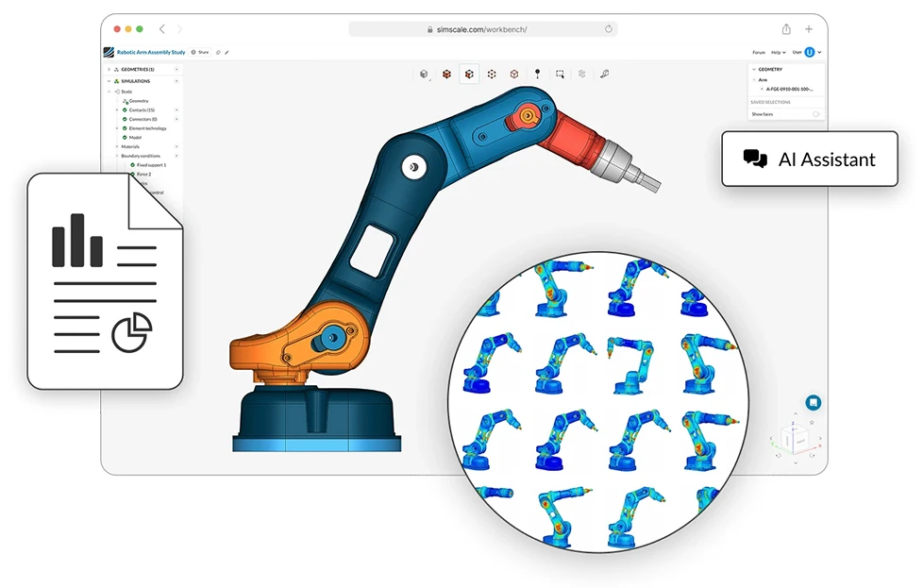The image size is (923, 588).
Task: Click the highlighted wireframe cube view icon
Action: tap(469, 74)
